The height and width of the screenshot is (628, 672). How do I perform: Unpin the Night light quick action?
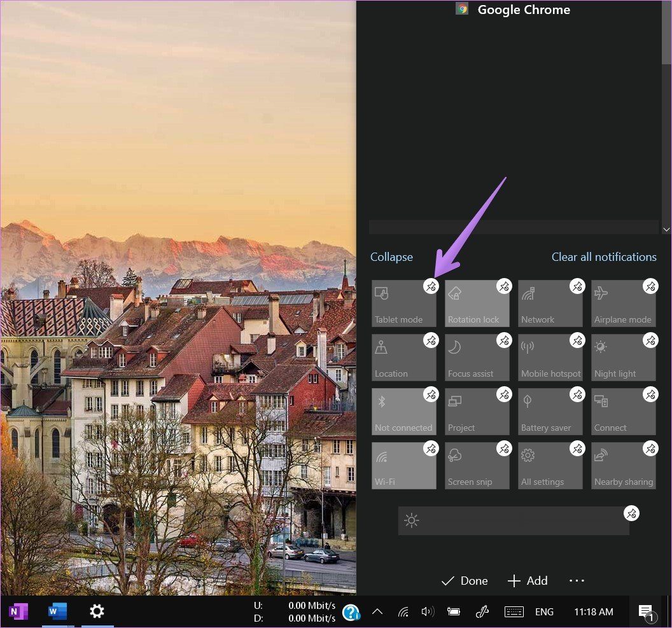point(650,340)
